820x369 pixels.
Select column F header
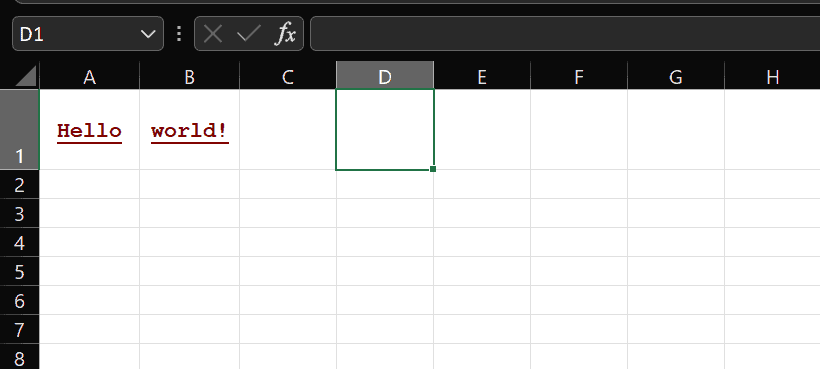pyautogui.click(x=578, y=77)
